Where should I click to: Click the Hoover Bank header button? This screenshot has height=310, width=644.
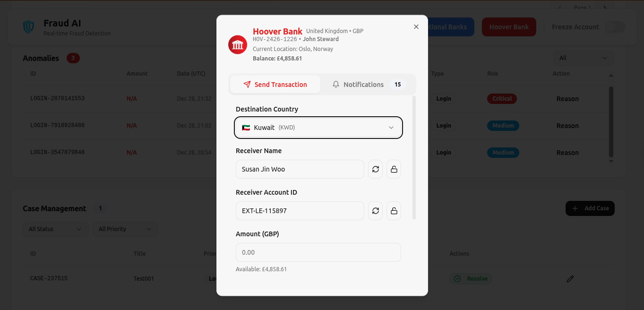(x=509, y=27)
